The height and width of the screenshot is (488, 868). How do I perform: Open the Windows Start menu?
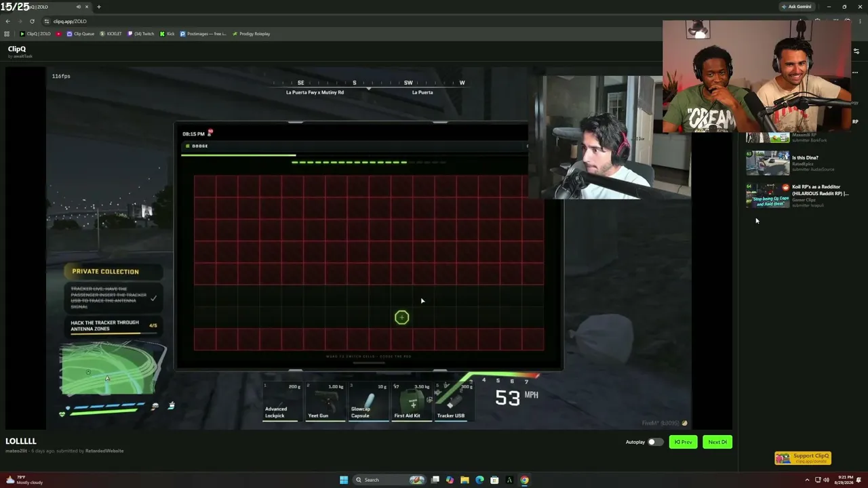click(344, 480)
